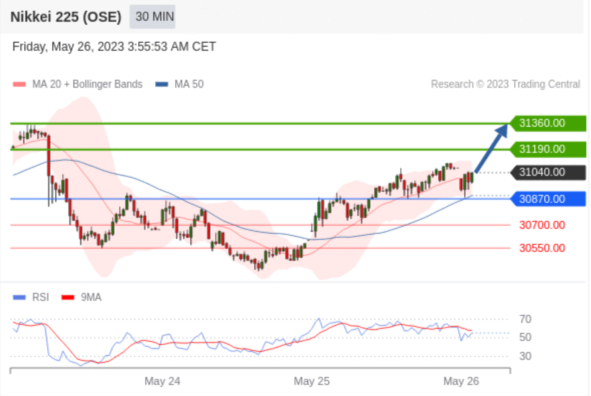Toggle the 9MA legend label
This screenshot has width=591, height=396.
point(91,297)
